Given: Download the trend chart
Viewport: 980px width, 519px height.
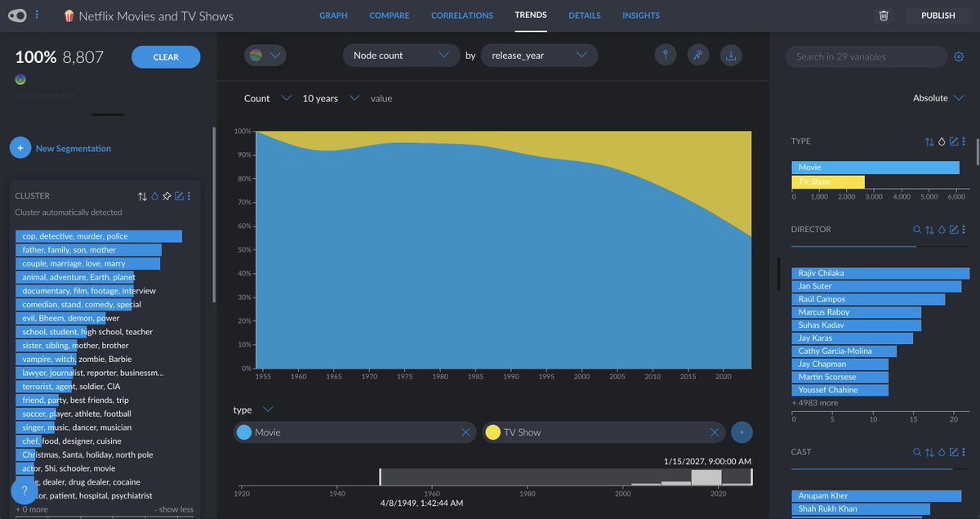Looking at the screenshot, I should pos(732,55).
